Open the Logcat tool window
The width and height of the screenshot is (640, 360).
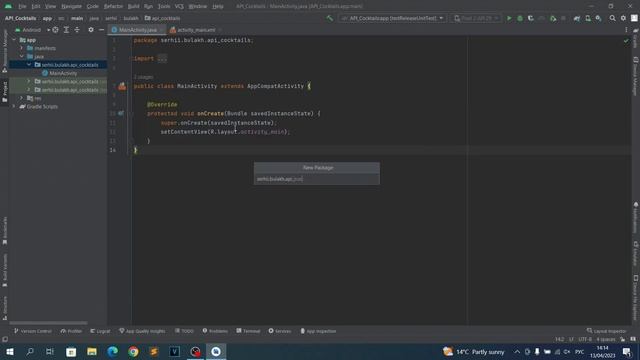[100, 331]
